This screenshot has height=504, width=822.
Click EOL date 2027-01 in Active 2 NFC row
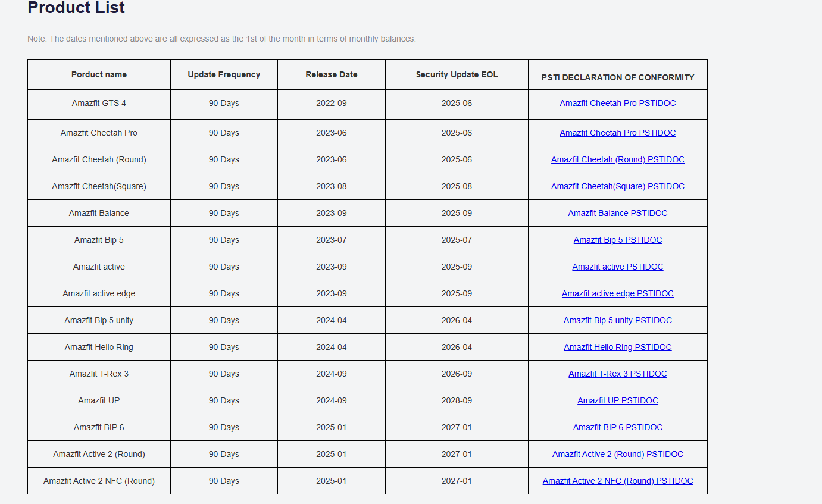457,481
